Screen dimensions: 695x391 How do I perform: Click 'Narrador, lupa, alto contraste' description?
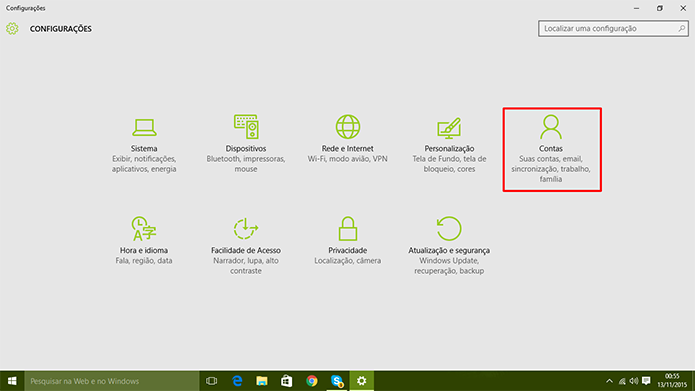[246, 266]
